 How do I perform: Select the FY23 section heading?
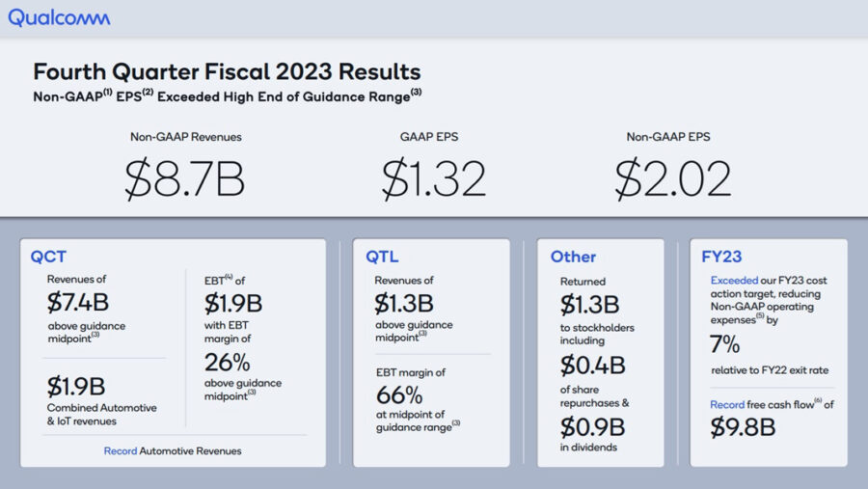721,257
